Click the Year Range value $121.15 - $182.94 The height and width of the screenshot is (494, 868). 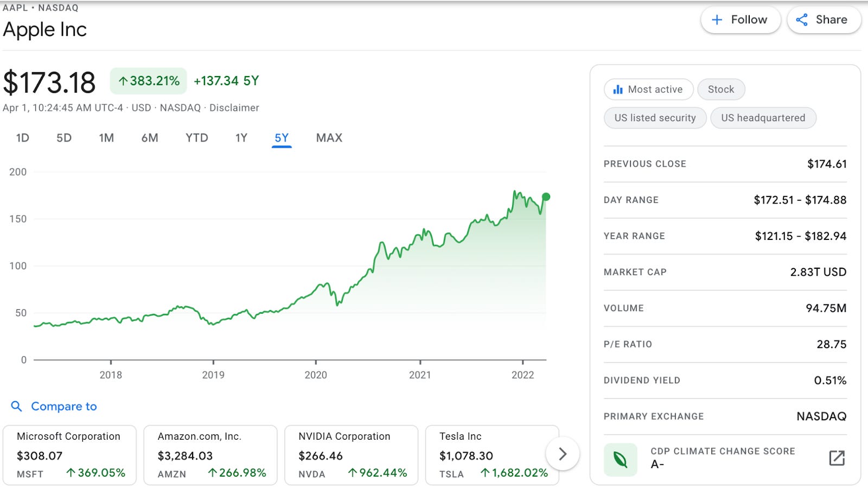click(x=801, y=236)
